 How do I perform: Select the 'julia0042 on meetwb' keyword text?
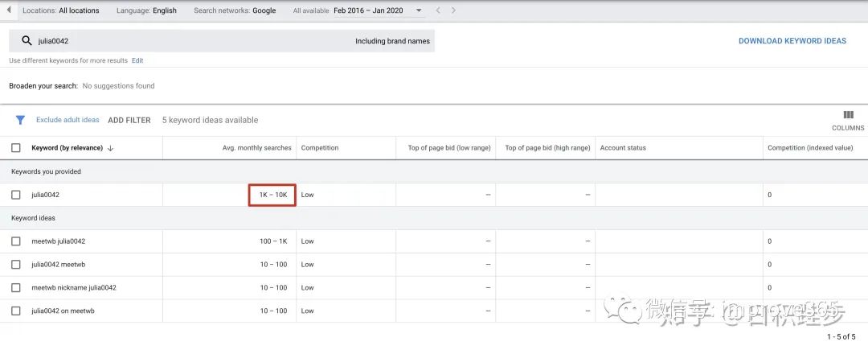click(63, 311)
